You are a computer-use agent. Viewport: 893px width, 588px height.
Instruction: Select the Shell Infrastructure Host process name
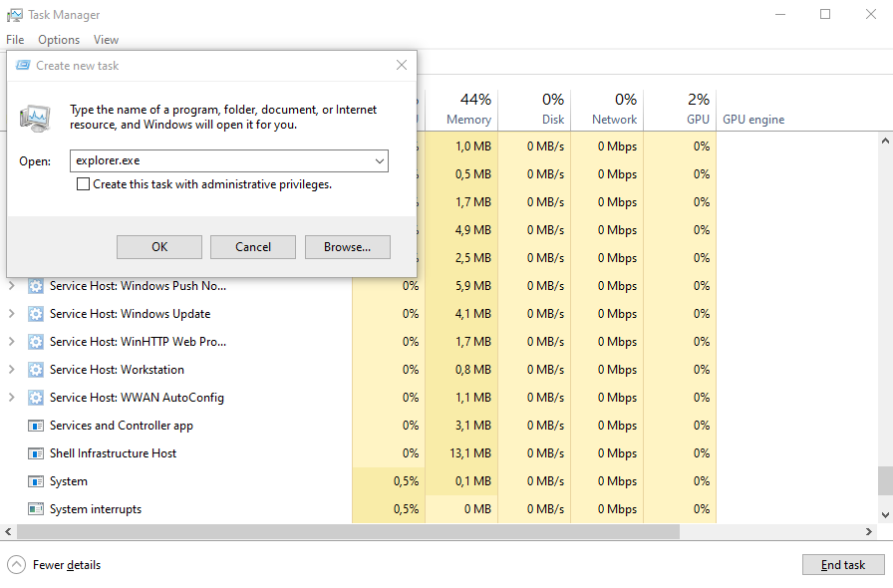(113, 453)
